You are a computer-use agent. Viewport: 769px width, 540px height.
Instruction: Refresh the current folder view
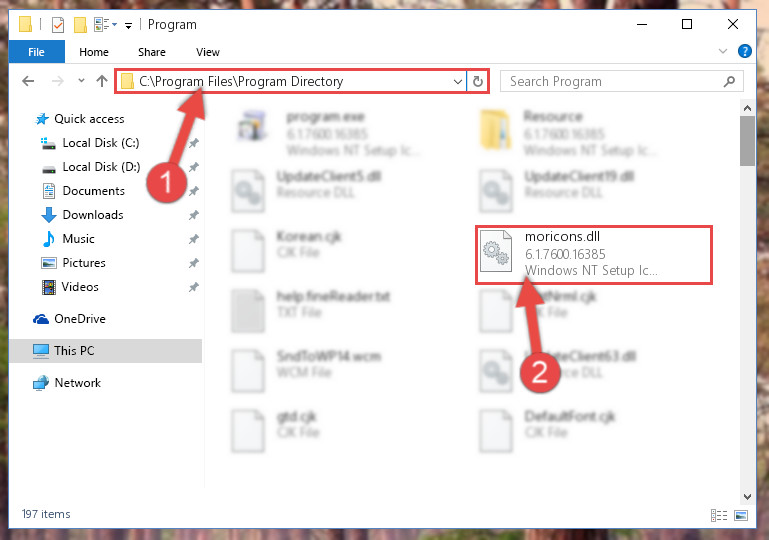click(478, 81)
